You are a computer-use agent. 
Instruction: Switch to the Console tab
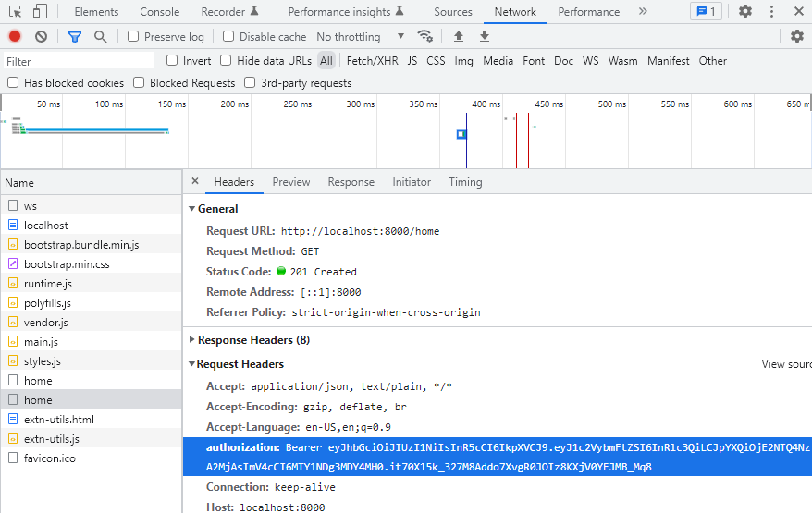159,11
